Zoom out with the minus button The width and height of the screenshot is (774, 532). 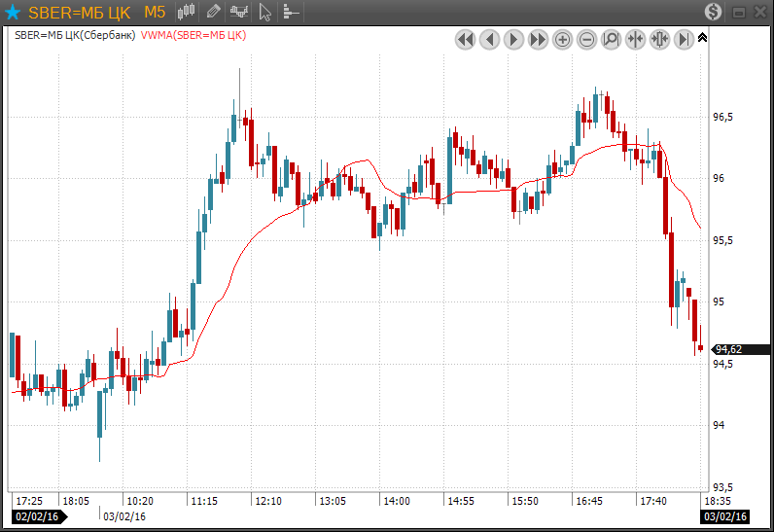point(587,40)
